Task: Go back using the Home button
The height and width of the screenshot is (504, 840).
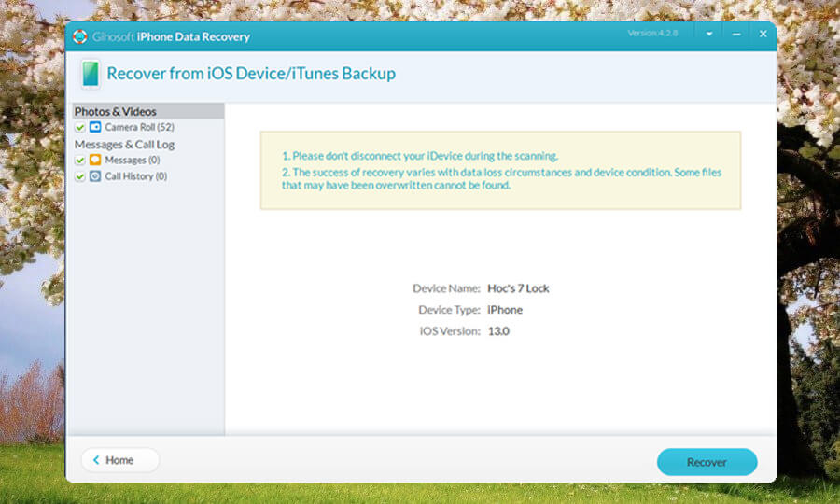Action: click(119, 460)
